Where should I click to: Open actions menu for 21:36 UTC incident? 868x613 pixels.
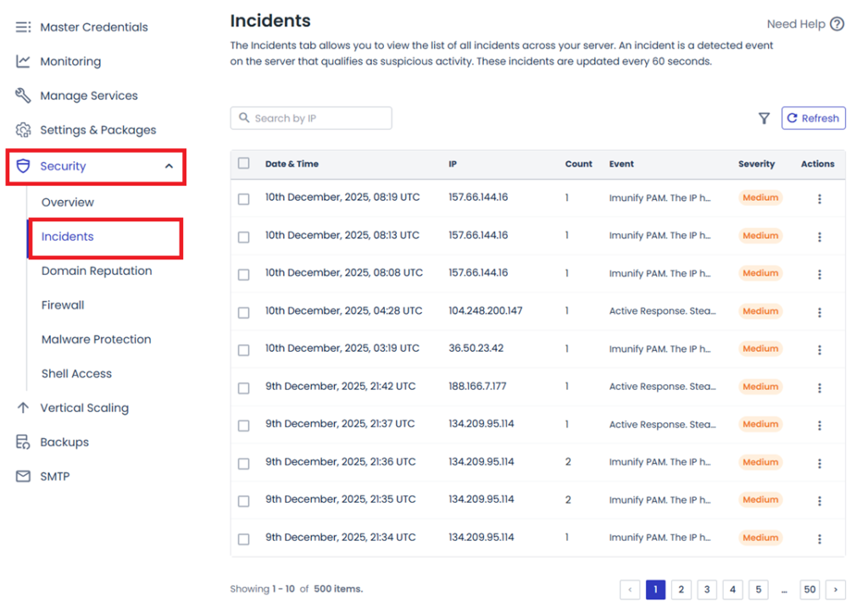820,464
